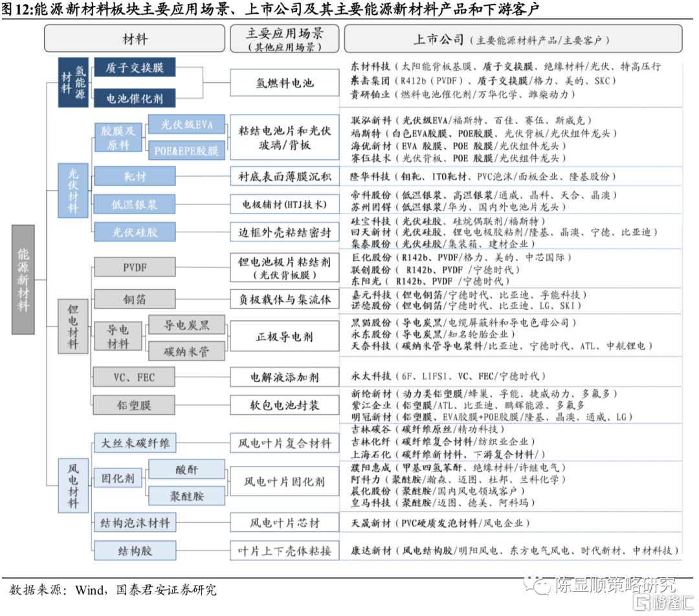Click the 材料 column header

click(135, 39)
